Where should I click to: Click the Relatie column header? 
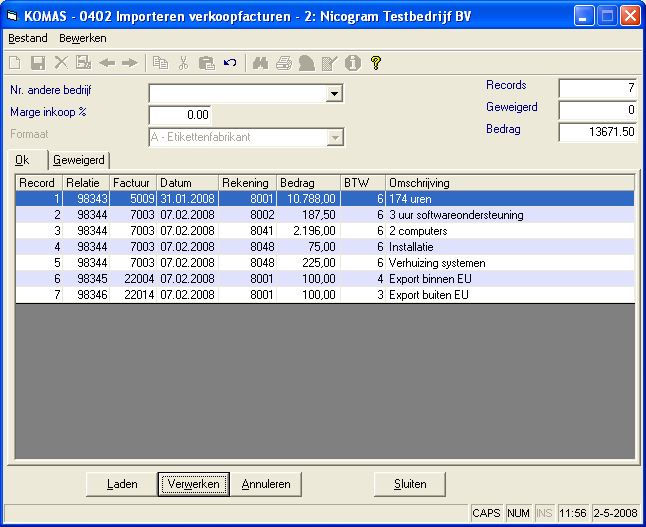pyautogui.click(x=86, y=183)
